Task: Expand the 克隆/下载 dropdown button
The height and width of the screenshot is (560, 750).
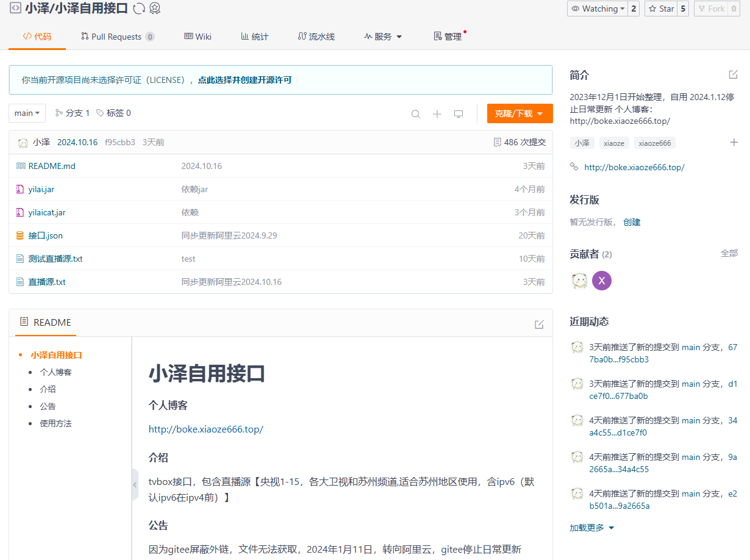Action: click(x=520, y=113)
